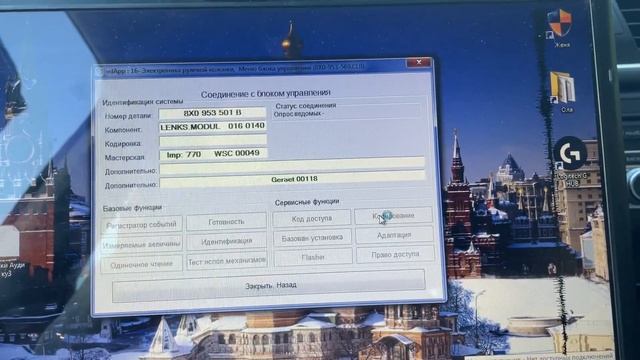This screenshot has width=640, height=360.
Task: Click the Flash service button
Action: tap(313, 257)
